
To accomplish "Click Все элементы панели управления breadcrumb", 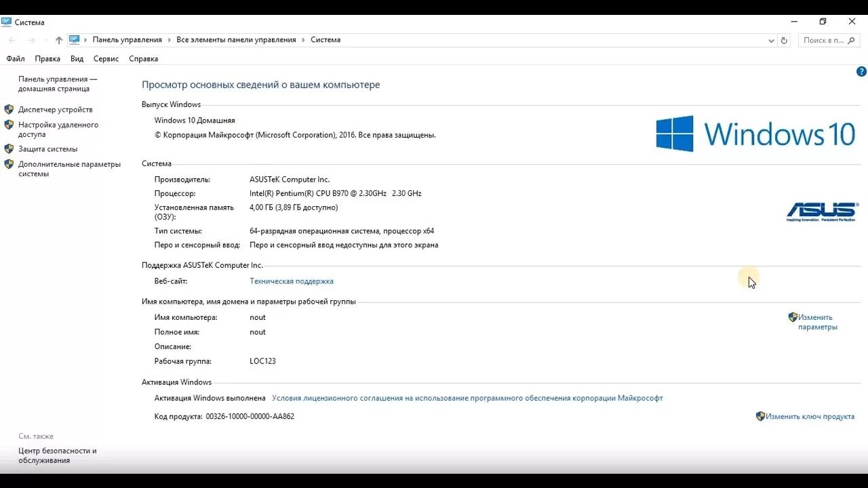I will pyautogui.click(x=236, y=40).
